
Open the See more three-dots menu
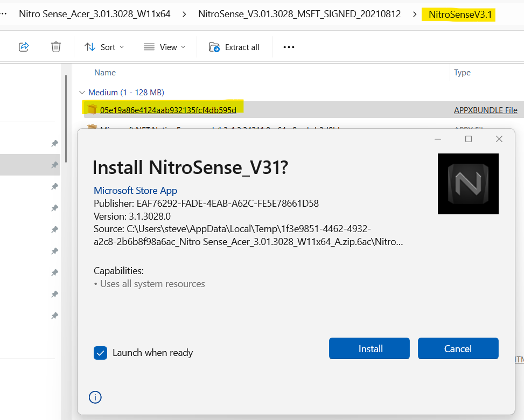tap(289, 47)
